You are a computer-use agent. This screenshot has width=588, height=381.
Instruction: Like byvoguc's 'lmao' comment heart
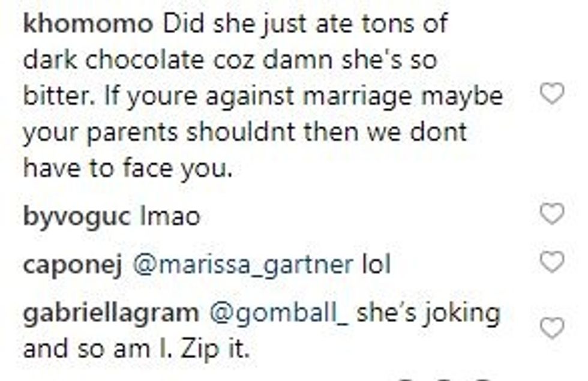[551, 214]
